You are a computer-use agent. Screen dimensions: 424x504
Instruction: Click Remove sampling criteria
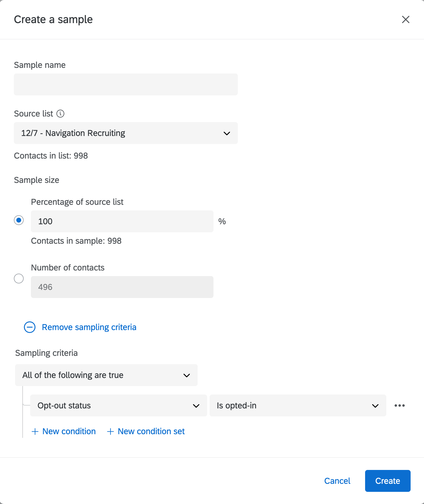pyautogui.click(x=89, y=327)
